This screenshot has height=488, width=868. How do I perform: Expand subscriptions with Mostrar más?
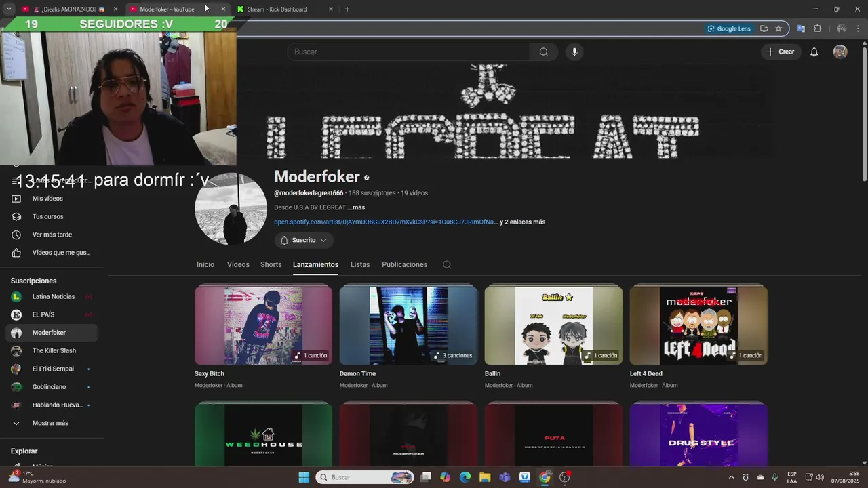click(52, 423)
